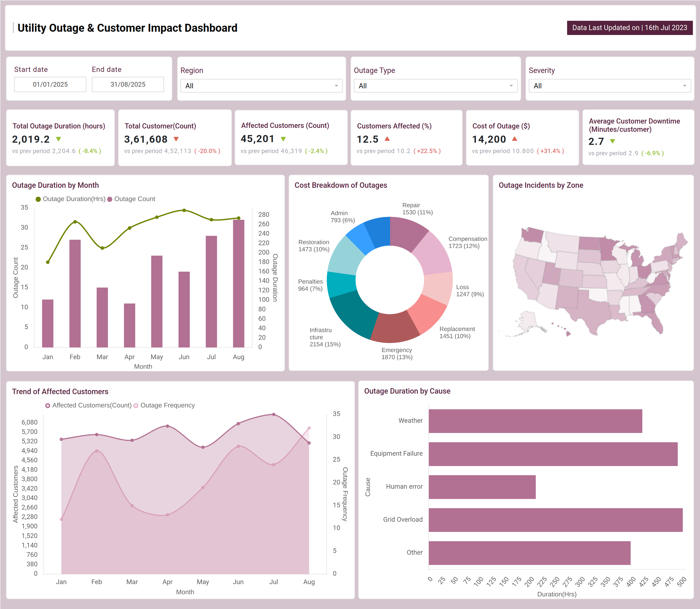Image resolution: width=700 pixels, height=609 pixels.
Task: Toggle the Outage Frequency legend item
Action: tap(164, 405)
